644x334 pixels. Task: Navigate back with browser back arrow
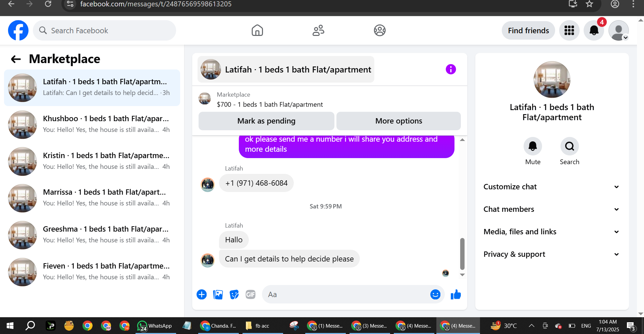(11, 4)
